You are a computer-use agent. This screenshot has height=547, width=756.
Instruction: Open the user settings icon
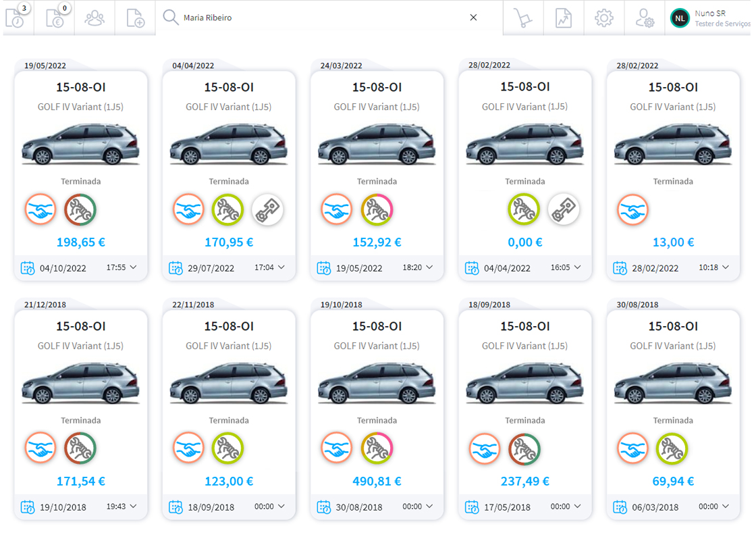click(645, 18)
